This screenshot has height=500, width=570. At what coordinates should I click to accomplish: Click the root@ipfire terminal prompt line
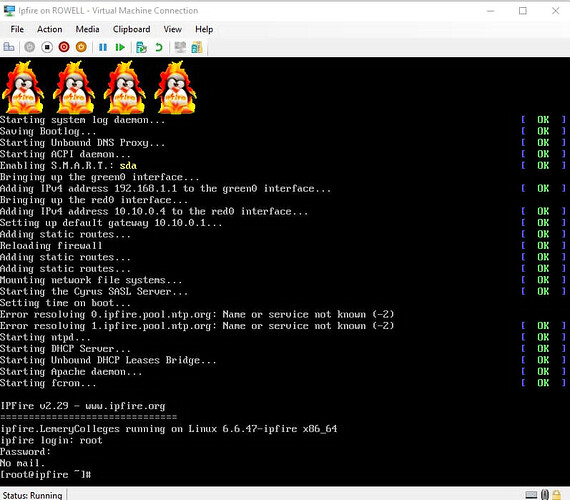coord(45,475)
